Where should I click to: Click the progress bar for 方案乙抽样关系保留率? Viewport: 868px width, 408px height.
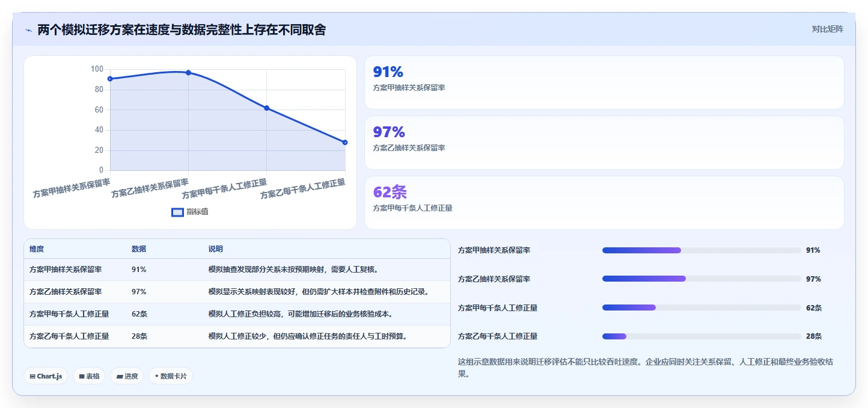701,279
